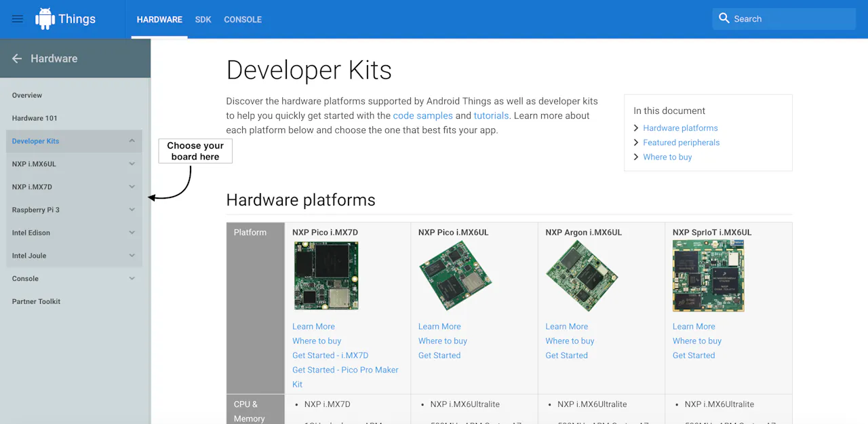868x424 pixels.
Task: Jump to Hardware platforms in document outline
Action: (x=680, y=128)
